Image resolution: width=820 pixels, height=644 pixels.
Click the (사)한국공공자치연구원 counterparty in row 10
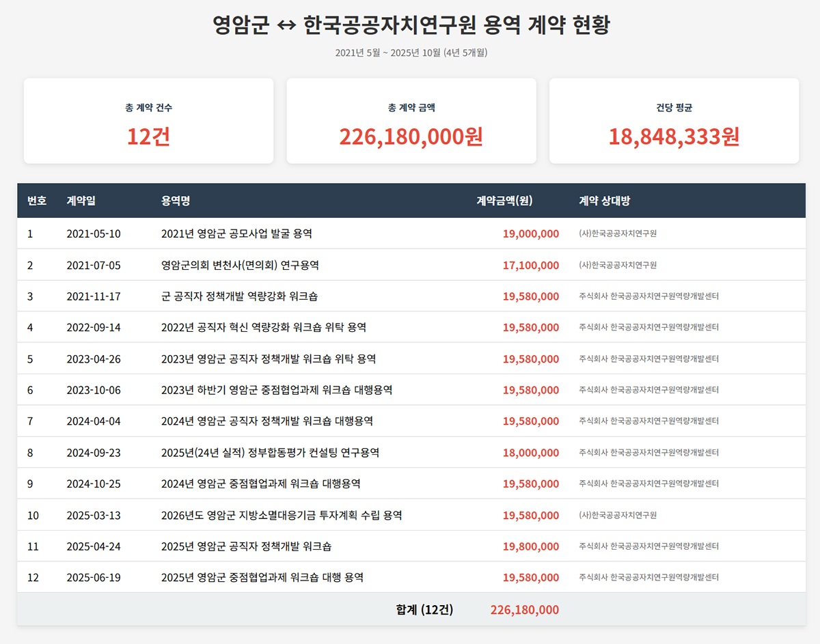pos(618,515)
